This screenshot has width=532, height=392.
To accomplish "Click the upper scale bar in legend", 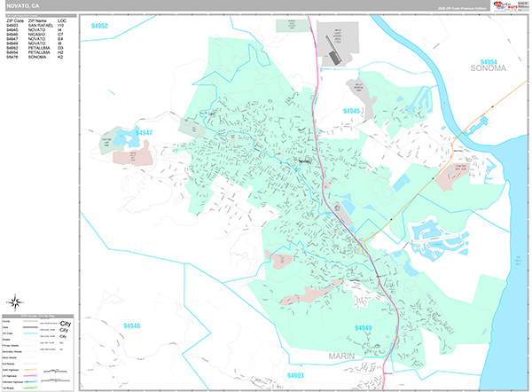I will click(55, 372).
